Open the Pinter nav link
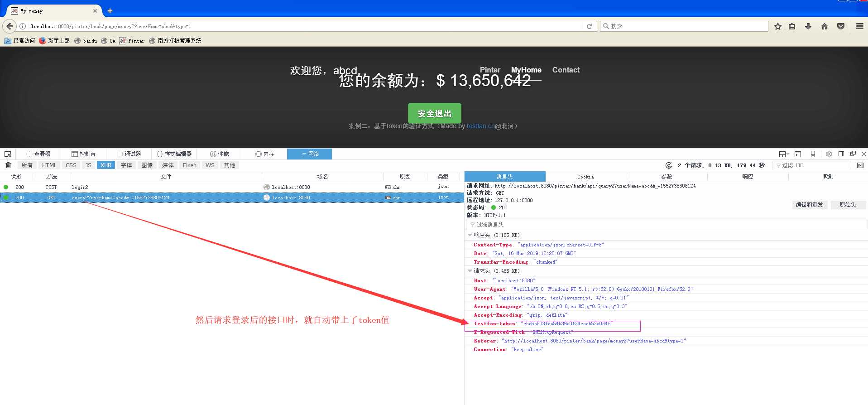Image resolution: width=868 pixels, height=405 pixels. 490,70
